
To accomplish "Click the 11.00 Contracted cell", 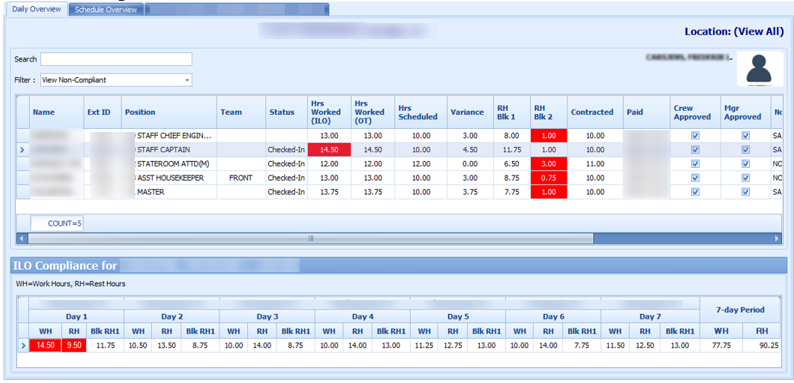I will [595, 164].
